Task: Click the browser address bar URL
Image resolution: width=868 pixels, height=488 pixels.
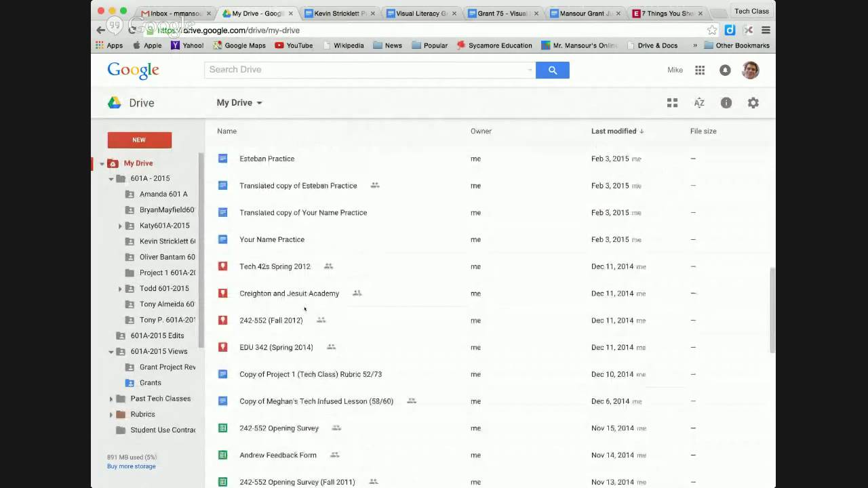Action: 229,30
